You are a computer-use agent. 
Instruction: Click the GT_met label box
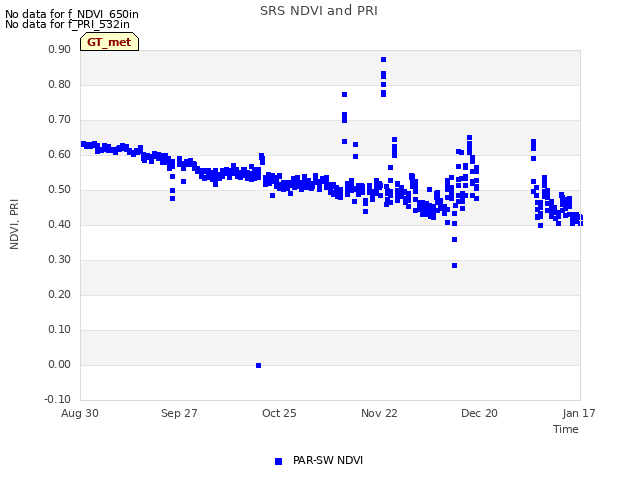pyautogui.click(x=109, y=42)
